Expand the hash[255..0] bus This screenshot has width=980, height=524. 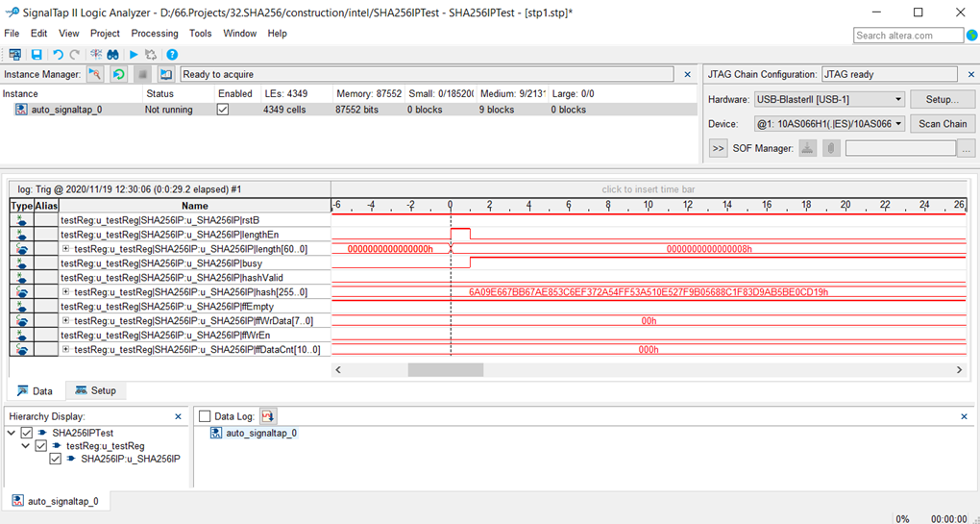pos(66,292)
